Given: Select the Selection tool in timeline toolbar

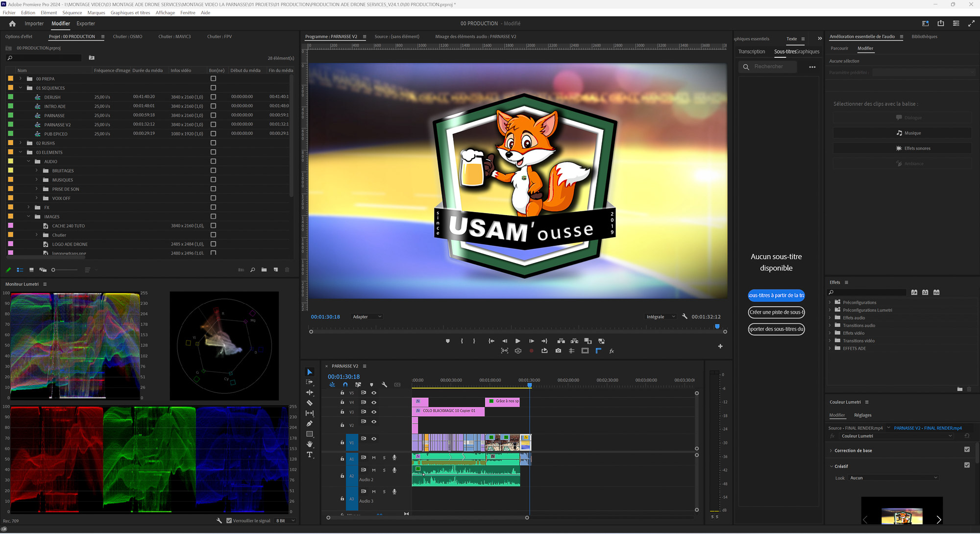Looking at the screenshot, I should click(x=309, y=372).
